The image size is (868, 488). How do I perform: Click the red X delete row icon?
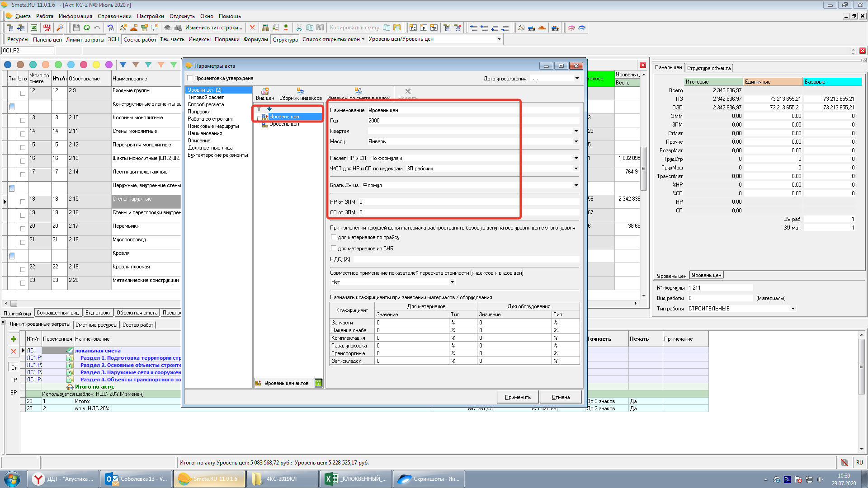252,28
